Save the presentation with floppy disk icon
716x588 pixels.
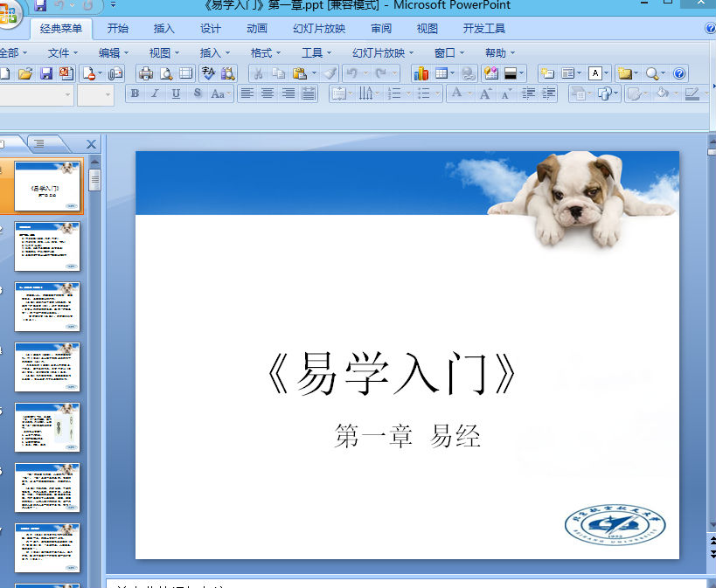point(46,73)
